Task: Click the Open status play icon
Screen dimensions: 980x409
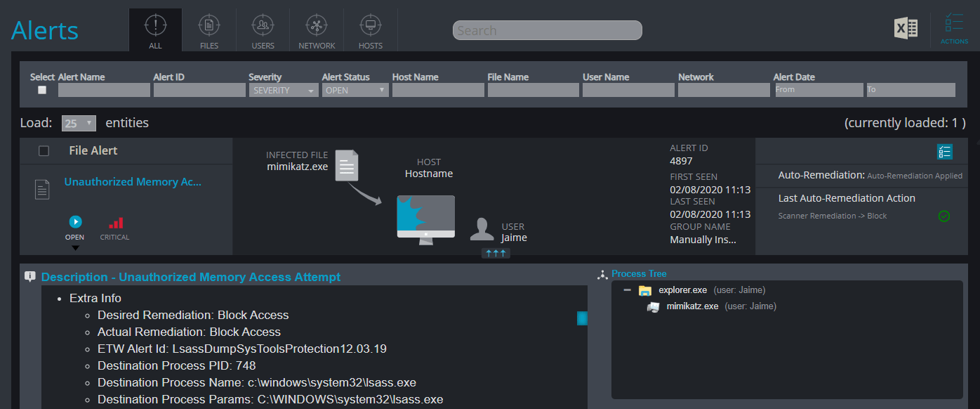Action: [x=75, y=222]
